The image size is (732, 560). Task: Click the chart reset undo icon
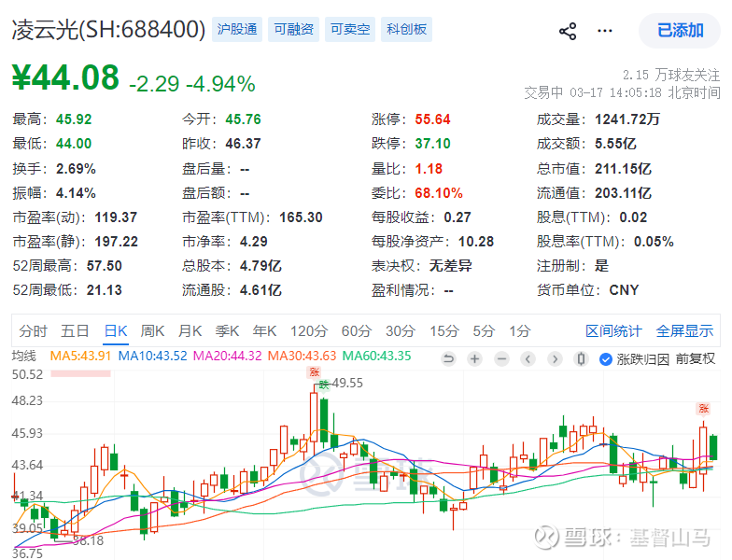click(448, 358)
